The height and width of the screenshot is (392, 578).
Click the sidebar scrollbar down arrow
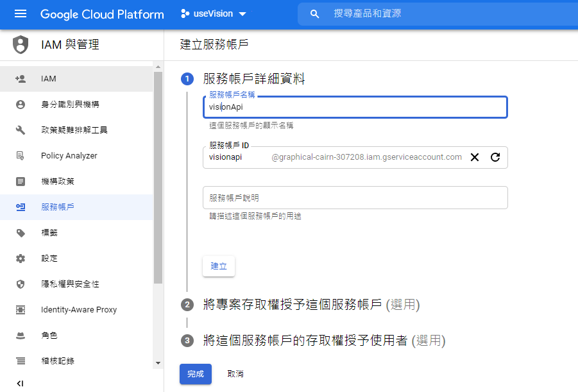[x=158, y=363]
